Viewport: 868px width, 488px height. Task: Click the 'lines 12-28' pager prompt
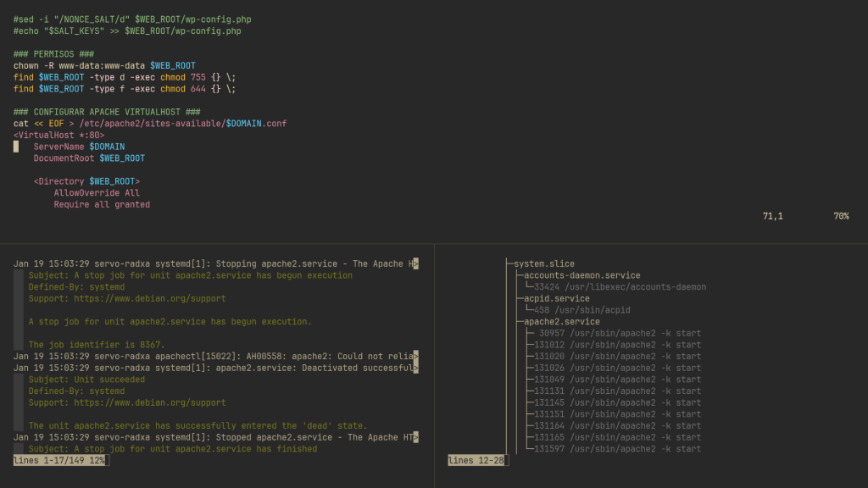[x=476, y=460]
